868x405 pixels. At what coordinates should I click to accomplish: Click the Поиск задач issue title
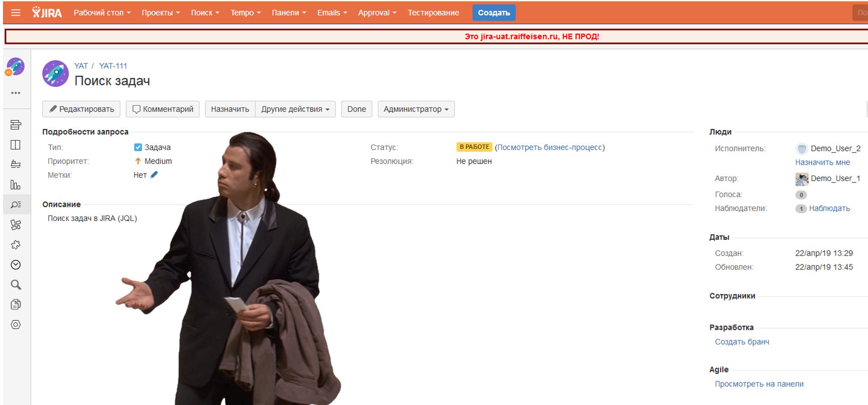click(112, 81)
